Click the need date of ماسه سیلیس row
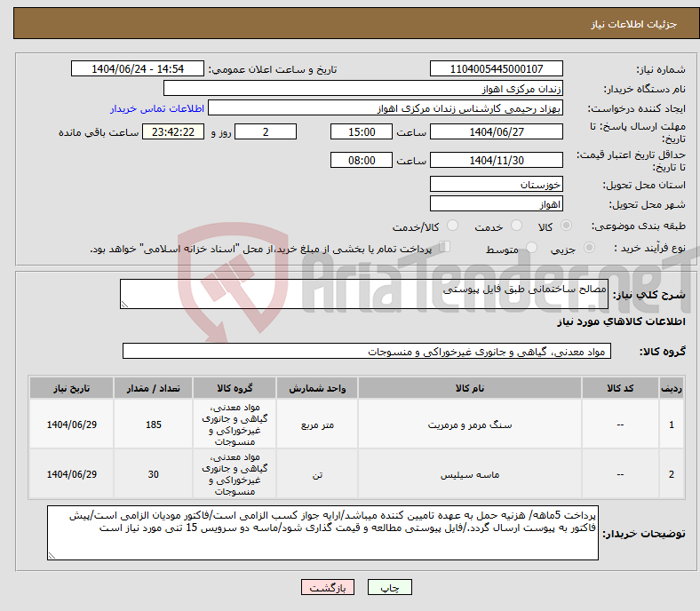Screen dimensions: 700x611 71,474
